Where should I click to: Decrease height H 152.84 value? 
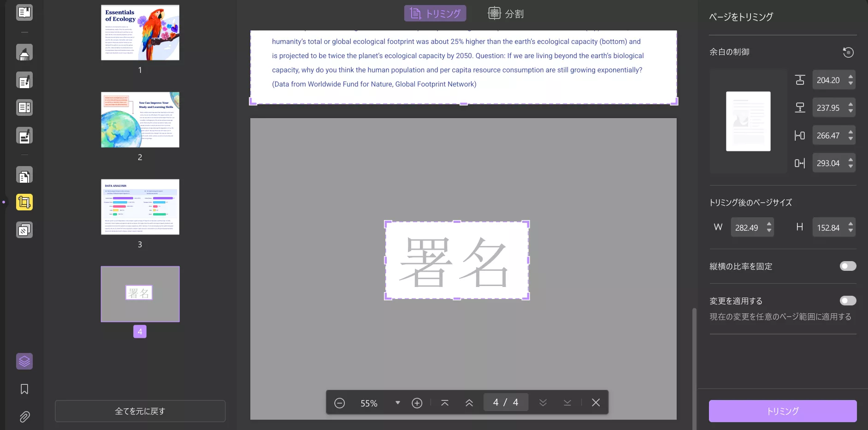pos(851,231)
